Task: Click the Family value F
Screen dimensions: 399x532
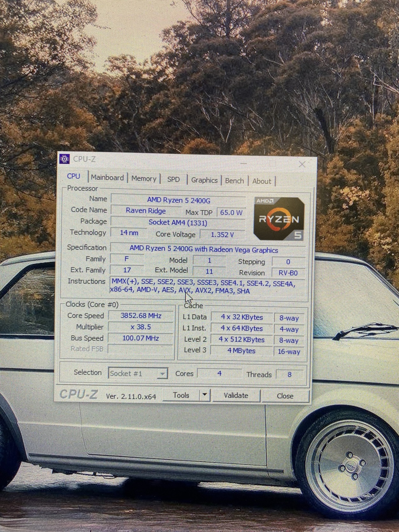Action: click(126, 259)
